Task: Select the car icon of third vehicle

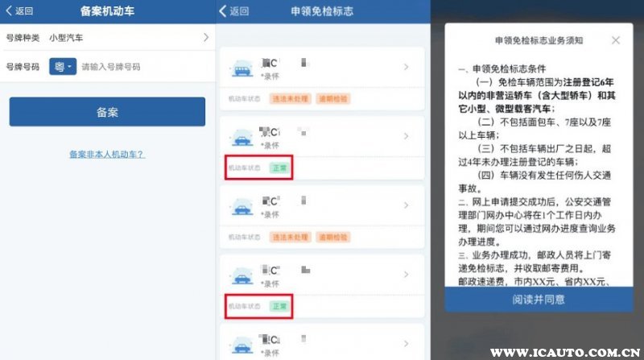Action: [242, 207]
